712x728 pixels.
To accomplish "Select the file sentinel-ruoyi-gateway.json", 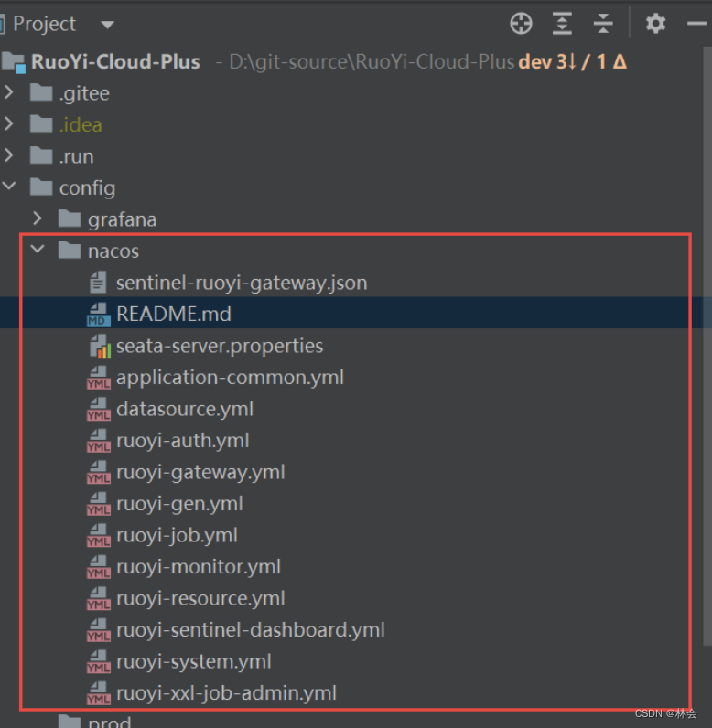I will [x=242, y=283].
